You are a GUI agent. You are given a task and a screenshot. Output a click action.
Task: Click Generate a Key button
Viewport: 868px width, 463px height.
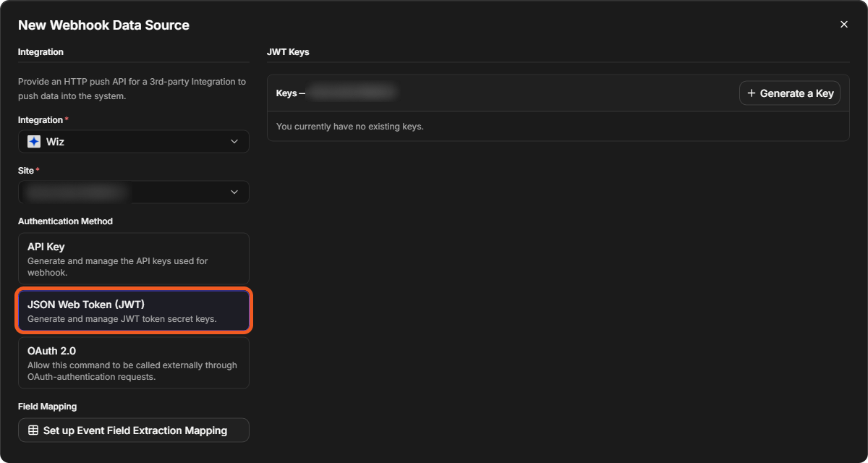pyautogui.click(x=790, y=93)
